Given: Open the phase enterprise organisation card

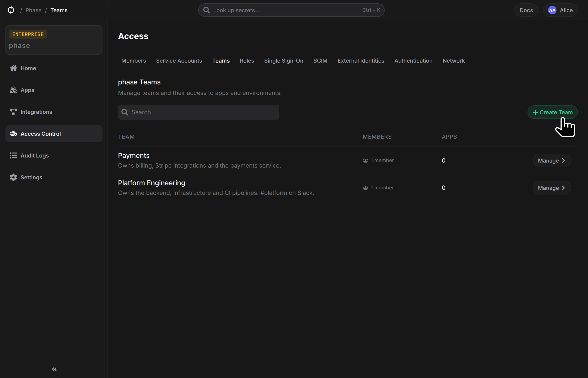Looking at the screenshot, I should point(54,40).
